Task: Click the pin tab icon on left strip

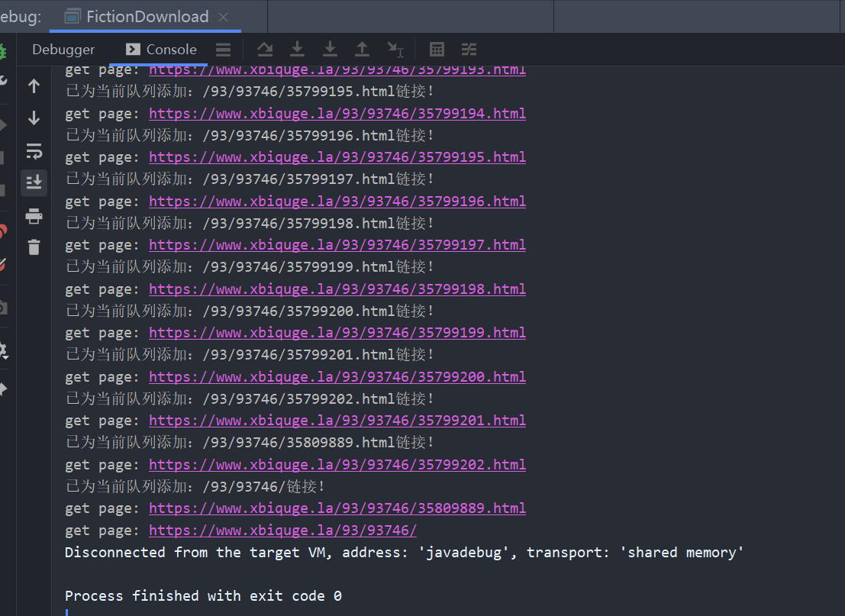Action: [3, 389]
